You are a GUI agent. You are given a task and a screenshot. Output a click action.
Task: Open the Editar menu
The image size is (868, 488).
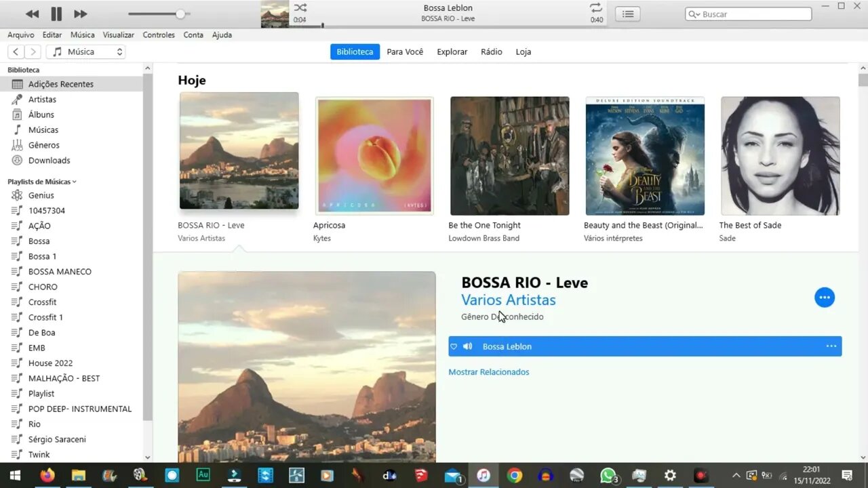click(x=52, y=35)
